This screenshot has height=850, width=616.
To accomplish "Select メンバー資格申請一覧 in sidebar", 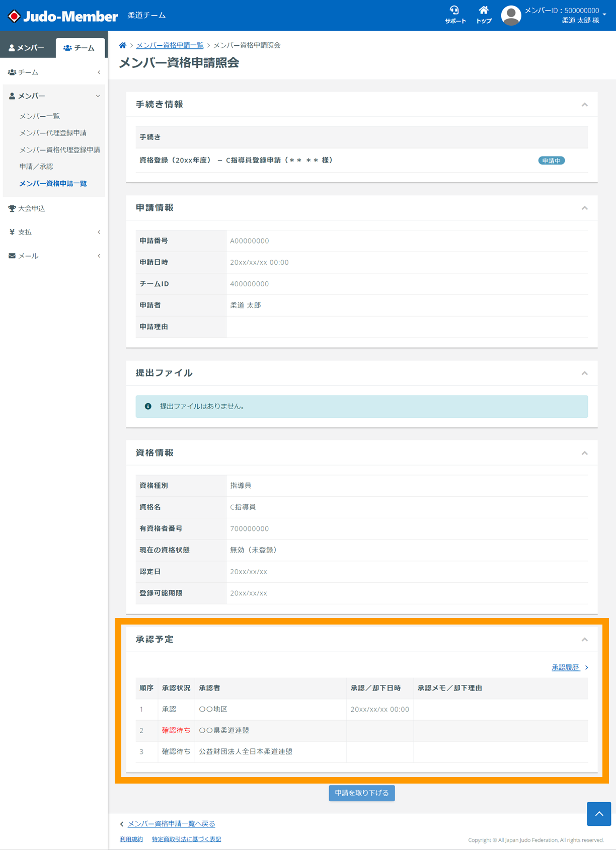I will pos(53,184).
